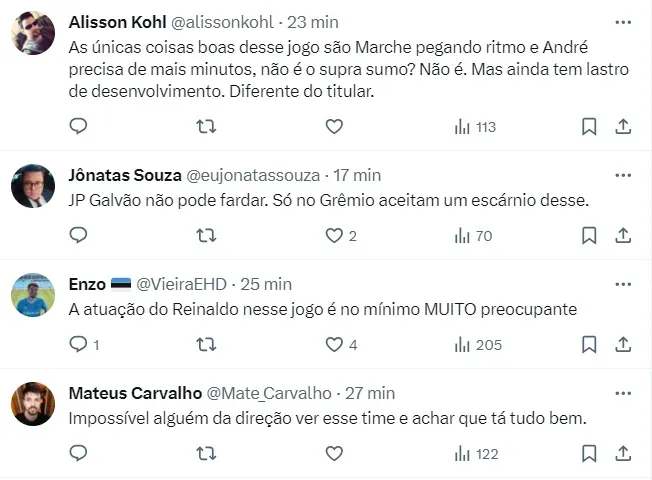Bookmark Alisson Kohl's tweet

589,126
